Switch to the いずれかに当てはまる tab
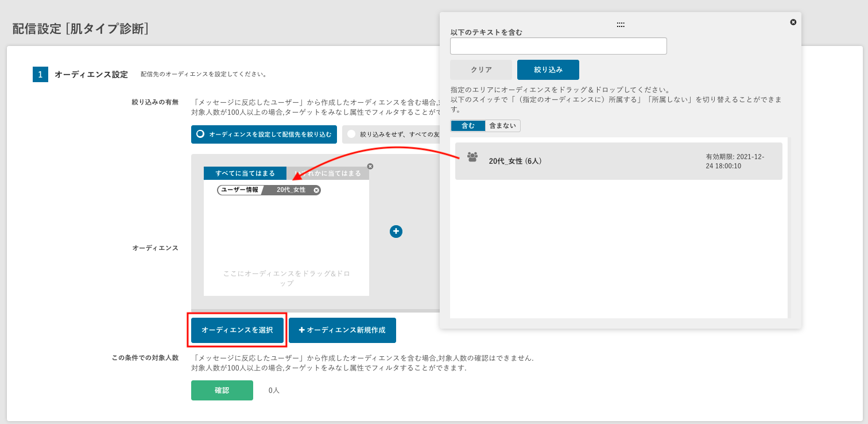Screen dimensions: 868x424 pos(328,174)
